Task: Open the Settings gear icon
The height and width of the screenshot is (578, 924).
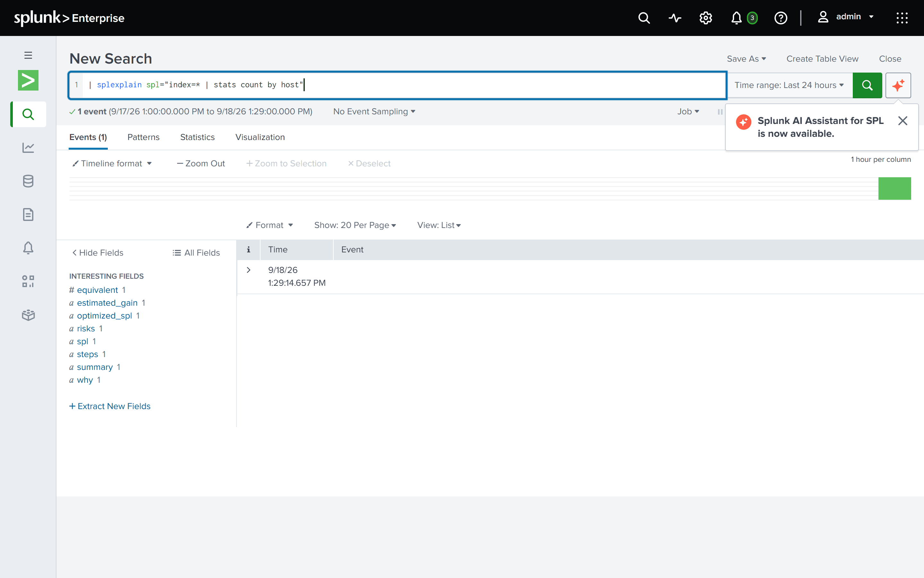Action: click(x=706, y=18)
